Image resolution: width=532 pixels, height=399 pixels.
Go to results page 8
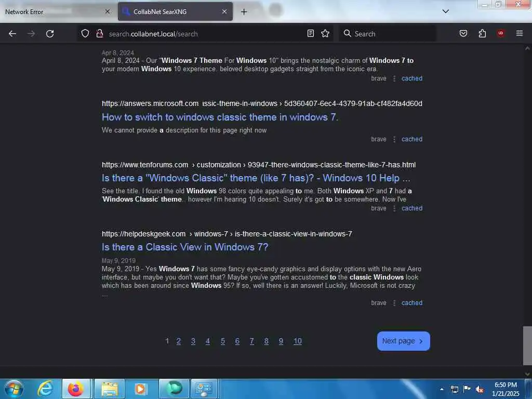[x=267, y=341]
